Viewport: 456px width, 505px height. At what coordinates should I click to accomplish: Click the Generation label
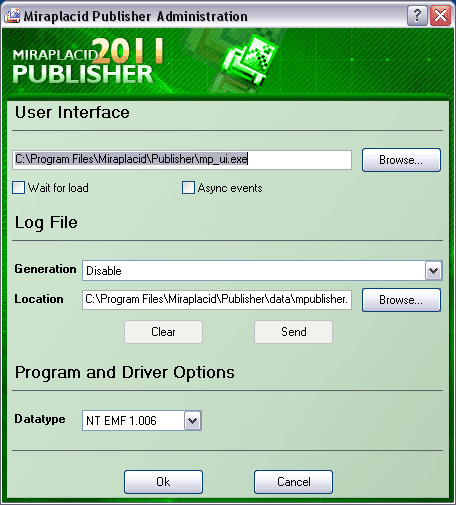(x=45, y=269)
